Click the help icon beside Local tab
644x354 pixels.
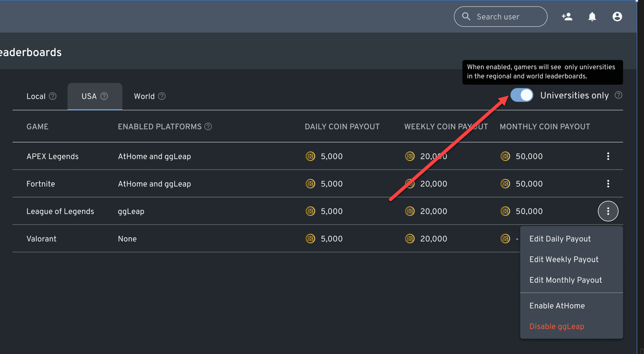tap(53, 96)
